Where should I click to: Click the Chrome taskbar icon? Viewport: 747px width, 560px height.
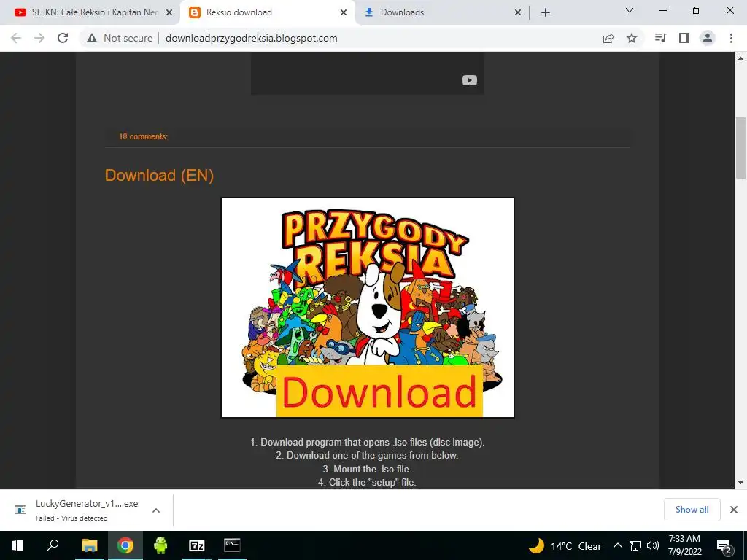tap(125, 545)
